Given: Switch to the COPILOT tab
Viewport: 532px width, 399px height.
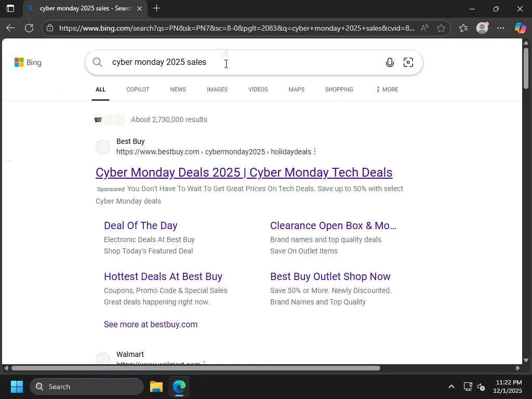Looking at the screenshot, I should click(138, 89).
